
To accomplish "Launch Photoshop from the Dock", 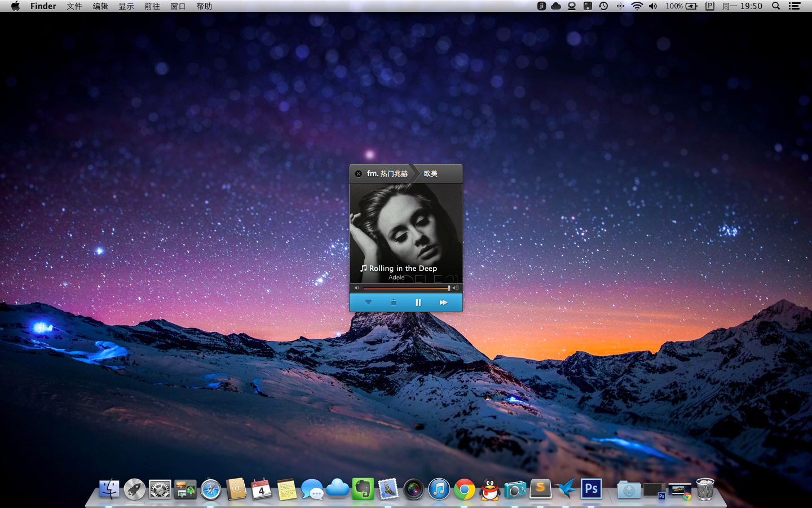I will (592, 489).
